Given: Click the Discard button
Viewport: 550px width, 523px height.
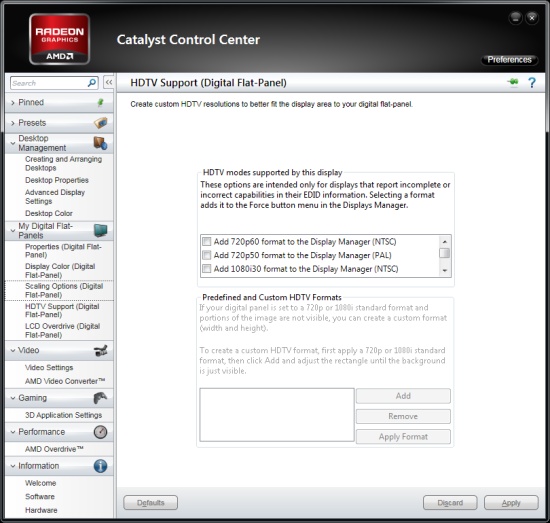Looking at the screenshot, I should pos(450,503).
